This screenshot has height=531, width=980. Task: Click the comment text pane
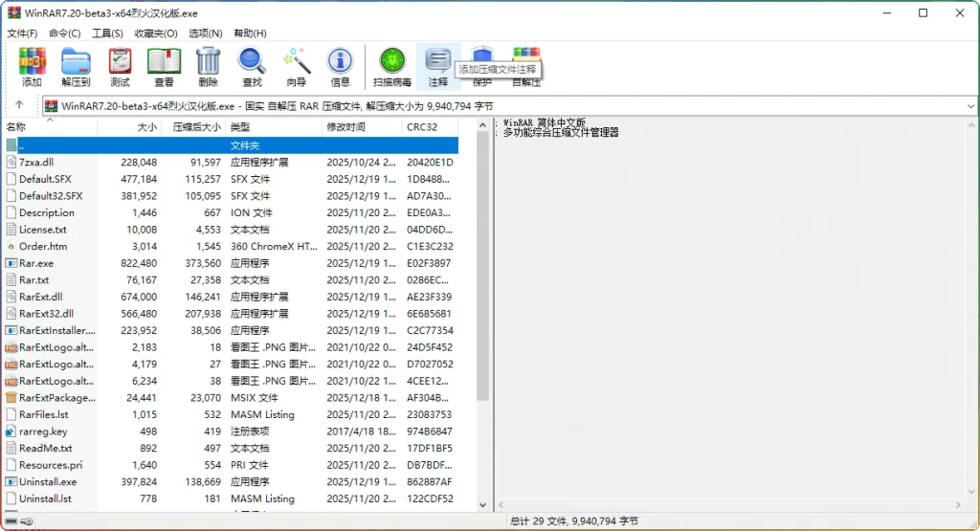(730, 308)
